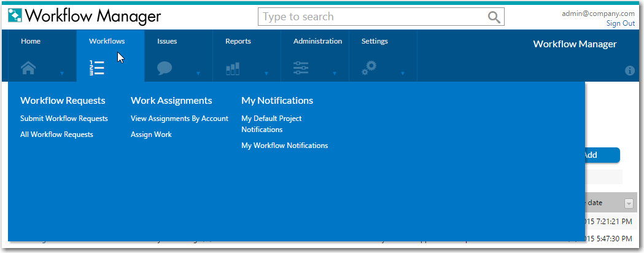644x253 pixels.
Task: Expand the Home menu dropdown arrow
Action: pyautogui.click(x=62, y=74)
